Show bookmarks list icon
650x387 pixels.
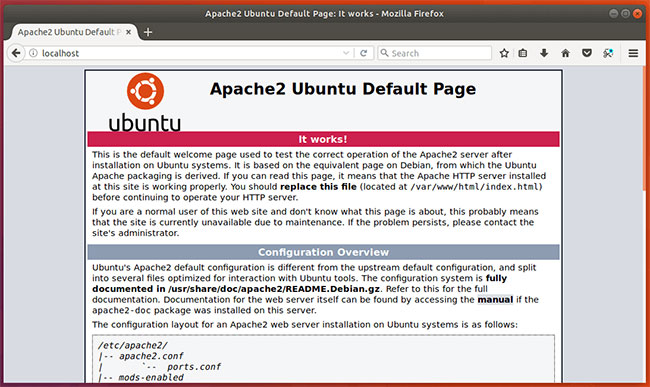point(523,53)
